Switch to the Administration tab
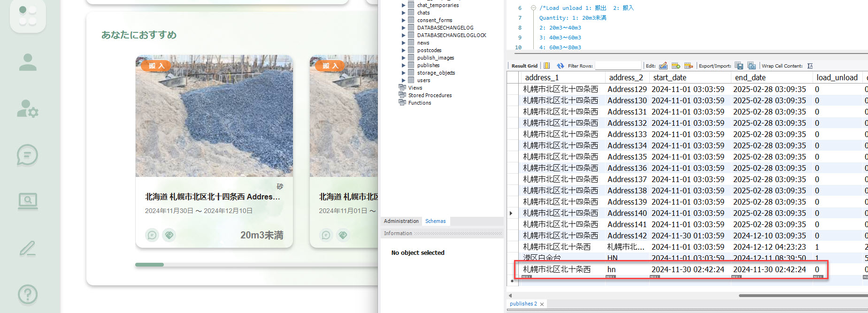 (401, 221)
